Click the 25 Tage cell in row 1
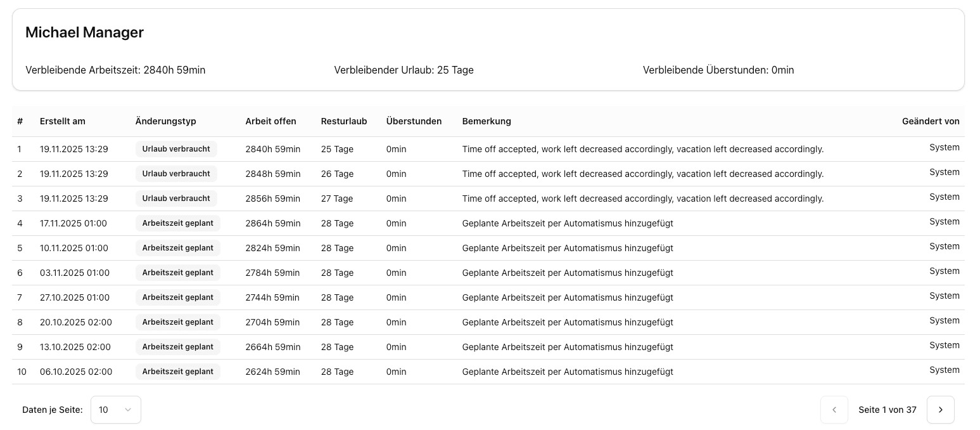The image size is (980, 430). (x=337, y=149)
